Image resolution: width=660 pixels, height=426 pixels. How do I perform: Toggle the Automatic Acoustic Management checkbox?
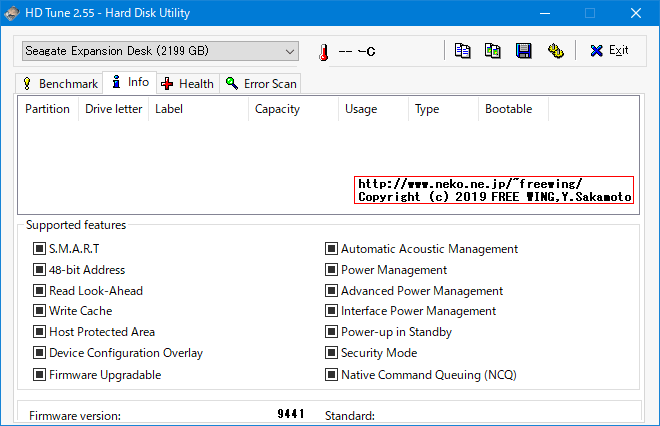(332, 249)
